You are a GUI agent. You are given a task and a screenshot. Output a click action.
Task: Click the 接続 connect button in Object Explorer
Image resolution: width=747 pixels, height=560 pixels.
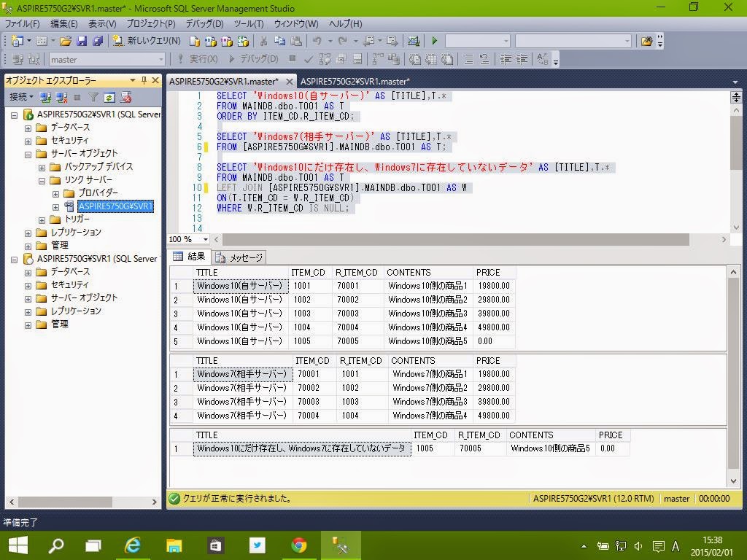point(21,97)
